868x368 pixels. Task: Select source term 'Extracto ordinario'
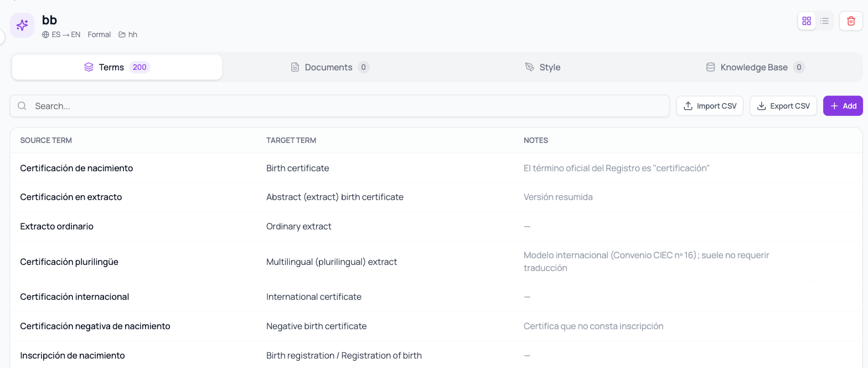coord(56,226)
